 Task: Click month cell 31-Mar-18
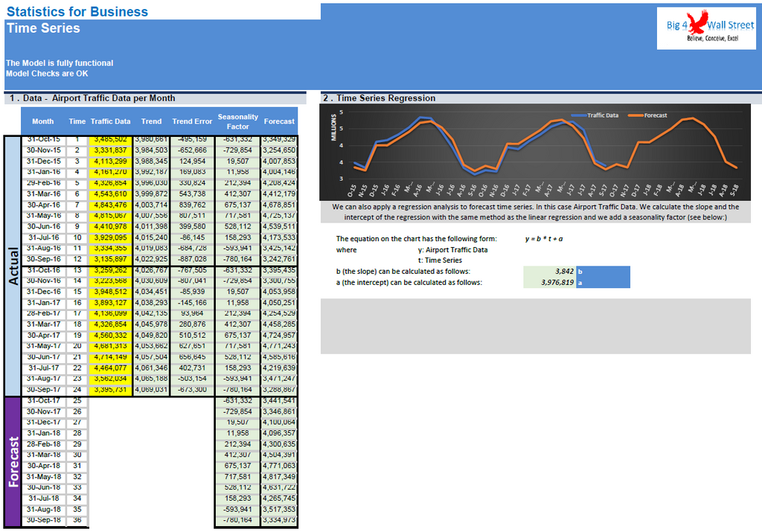(44, 455)
